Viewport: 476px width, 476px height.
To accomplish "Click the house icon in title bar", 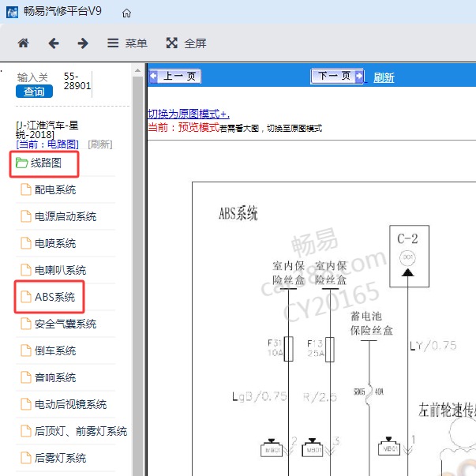I will click(126, 13).
